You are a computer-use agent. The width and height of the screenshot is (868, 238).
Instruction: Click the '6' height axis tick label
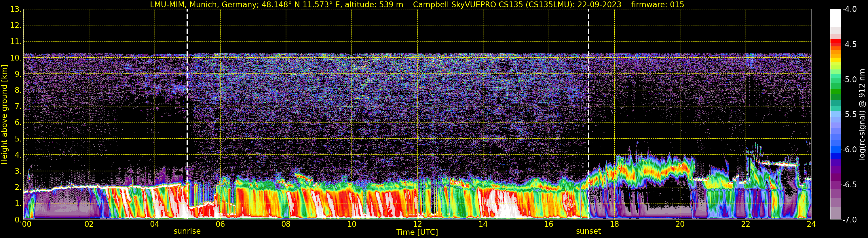[18, 122]
